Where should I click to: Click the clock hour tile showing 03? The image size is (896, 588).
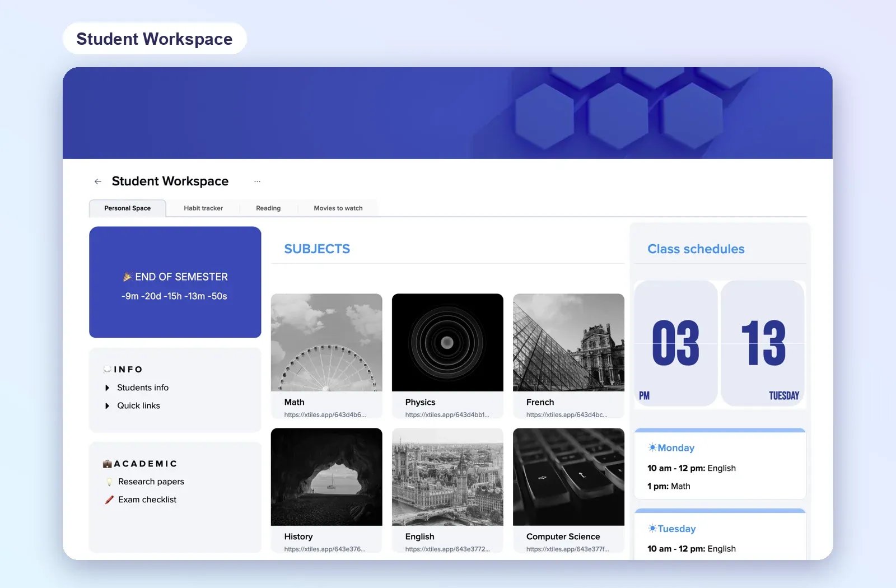click(x=676, y=343)
